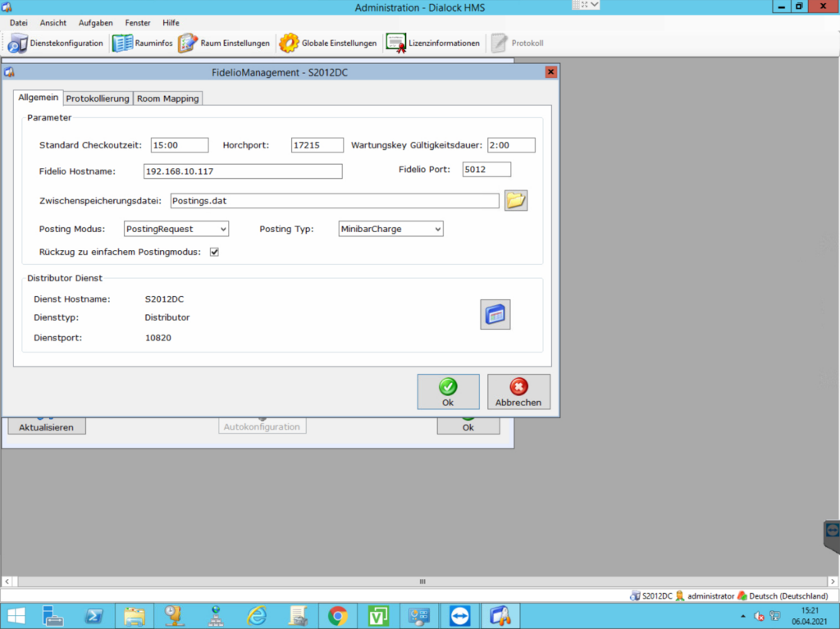Click the horizontal scrollbar at bottom
Screen dimensions: 840x629
pos(422,581)
